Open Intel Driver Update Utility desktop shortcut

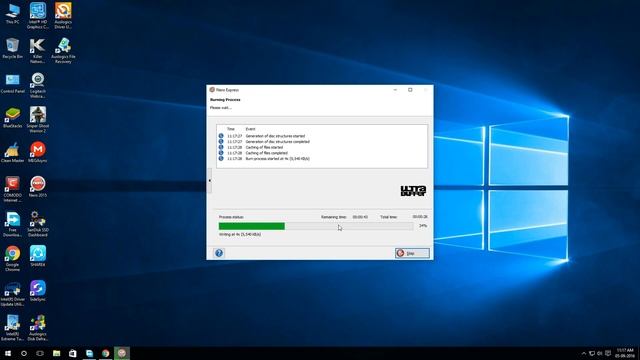pyautogui.click(x=12, y=293)
